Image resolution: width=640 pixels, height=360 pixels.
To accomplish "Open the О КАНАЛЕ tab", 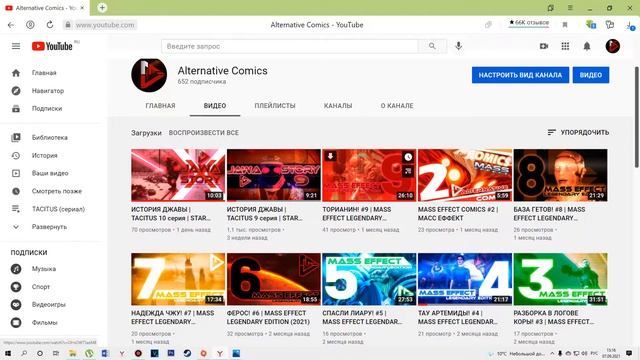I will (397, 106).
